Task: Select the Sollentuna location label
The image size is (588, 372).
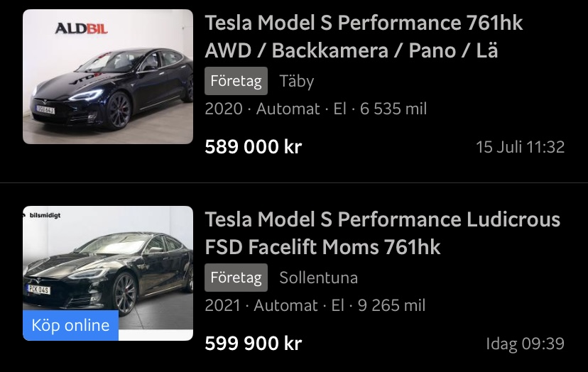Action: [318, 277]
